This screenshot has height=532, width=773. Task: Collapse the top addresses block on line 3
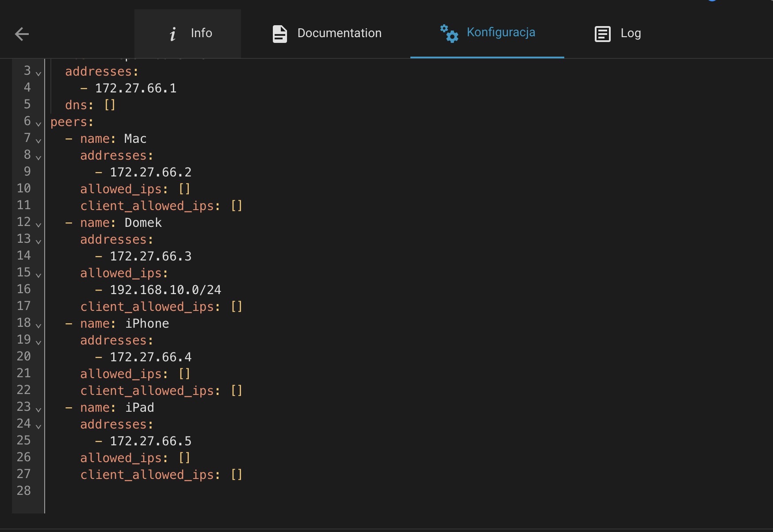click(x=38, y=73)
